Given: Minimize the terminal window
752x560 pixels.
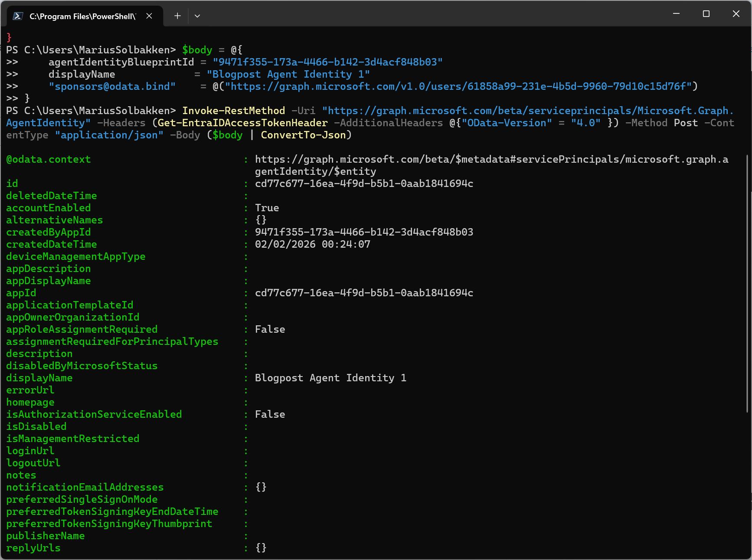Looking at the screenshot, I should tap(676, 14).
